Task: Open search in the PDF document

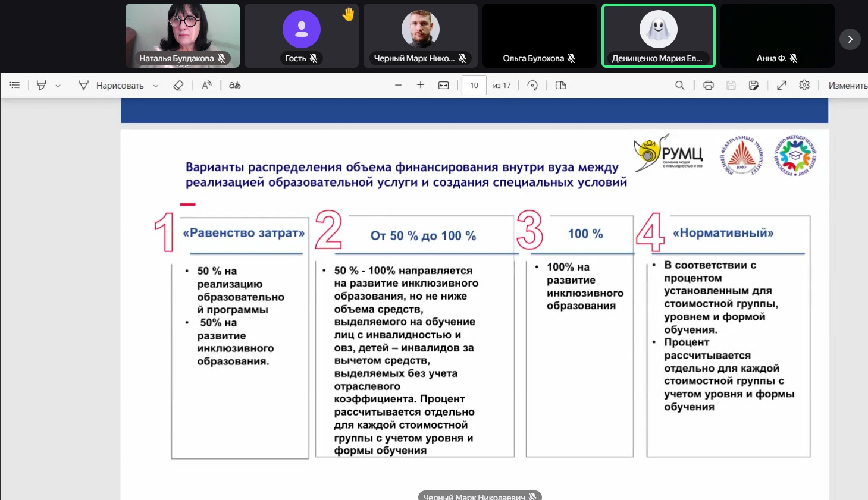Action: [x=679, y=86]
